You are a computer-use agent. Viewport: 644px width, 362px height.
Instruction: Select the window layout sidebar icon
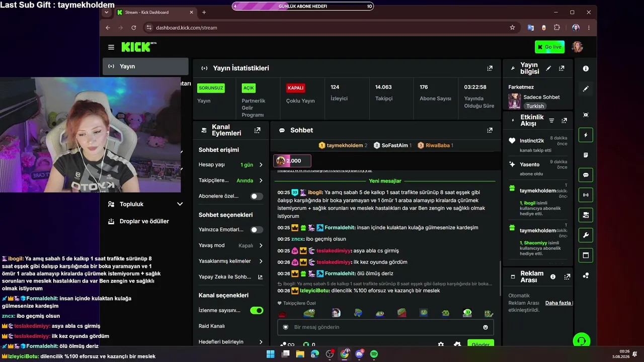point(586,255)
